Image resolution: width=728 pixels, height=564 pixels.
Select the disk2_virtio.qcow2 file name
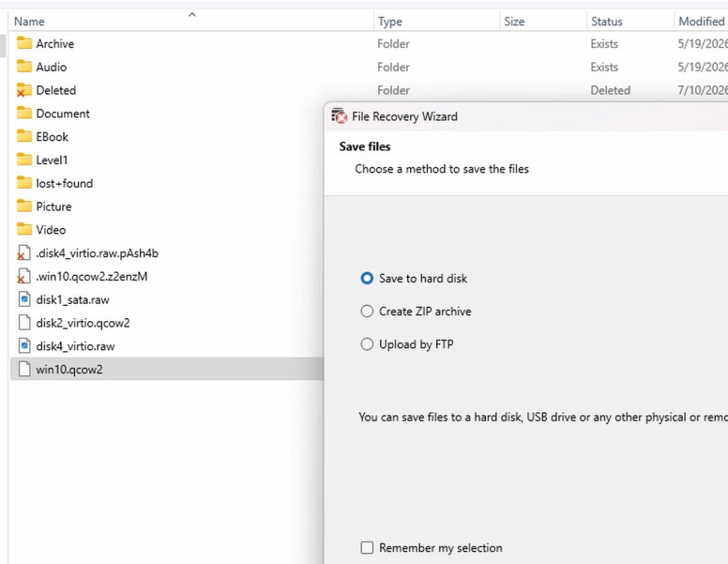tap(83, 323)
